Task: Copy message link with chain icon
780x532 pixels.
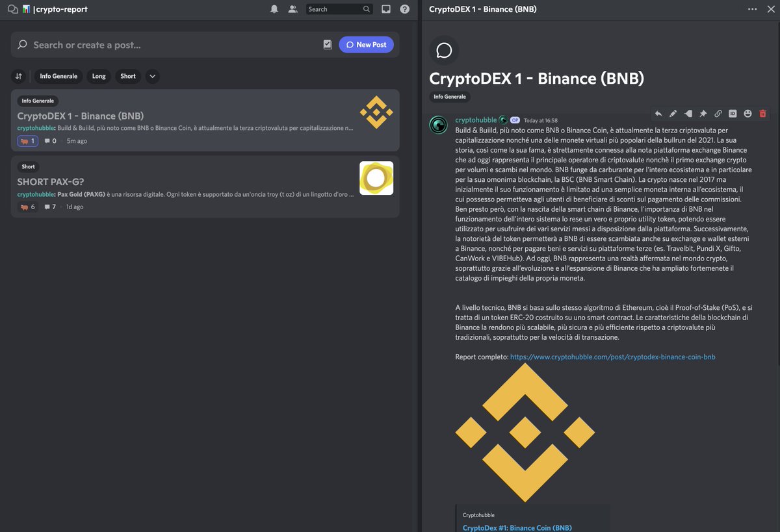Action: pos(718,114)
